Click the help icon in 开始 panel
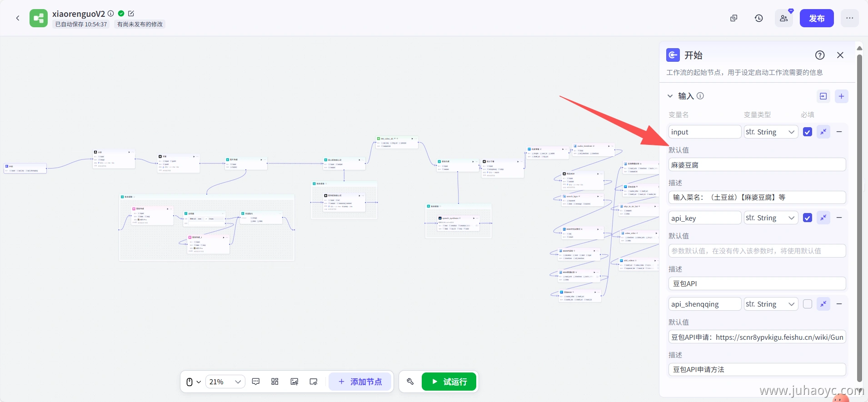868x402 pixels. [x=819, y=55]
